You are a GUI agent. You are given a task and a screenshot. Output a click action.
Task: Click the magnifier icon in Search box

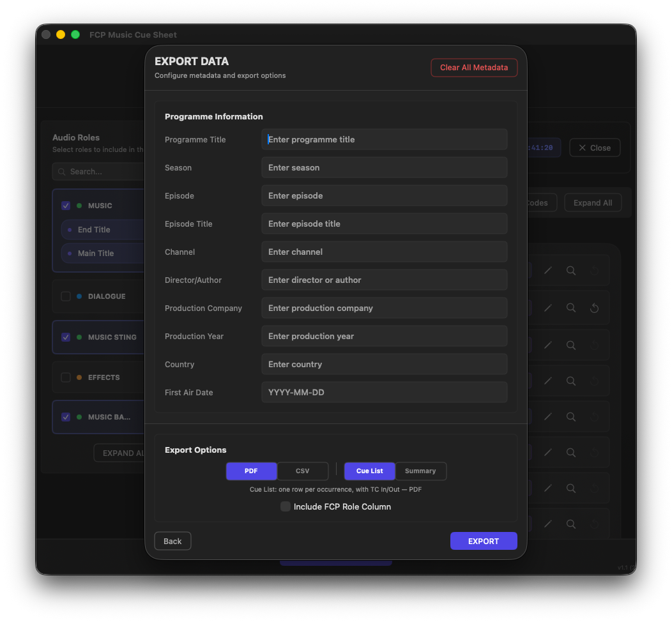click(x=62, y=172)
